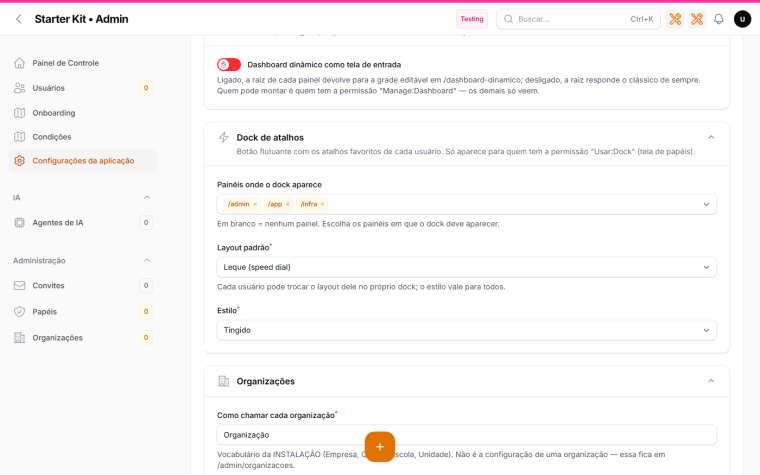760x475 pixels.
Task: Click the Ctrl+K shortcut hint
Action: pyautogui.click(x=642, y=19)
